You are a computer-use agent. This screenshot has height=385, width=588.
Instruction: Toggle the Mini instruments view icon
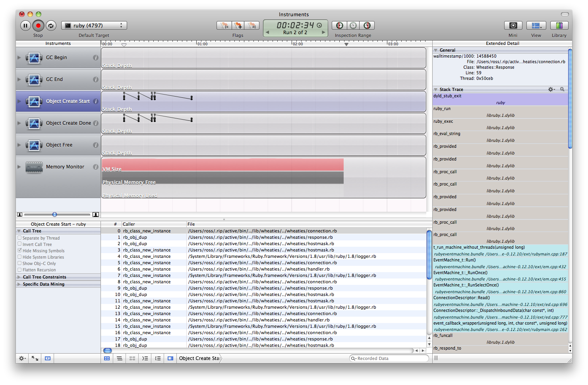pos(513,26)
